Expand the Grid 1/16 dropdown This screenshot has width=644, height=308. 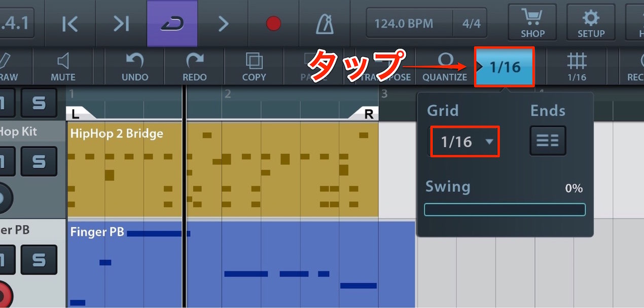point(465,141)
